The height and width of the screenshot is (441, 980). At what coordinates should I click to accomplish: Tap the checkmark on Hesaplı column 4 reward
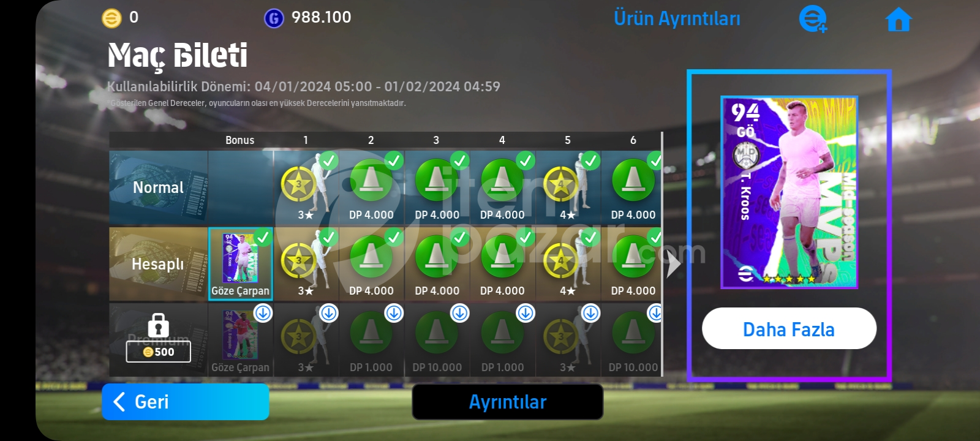[x=525, y=238]
